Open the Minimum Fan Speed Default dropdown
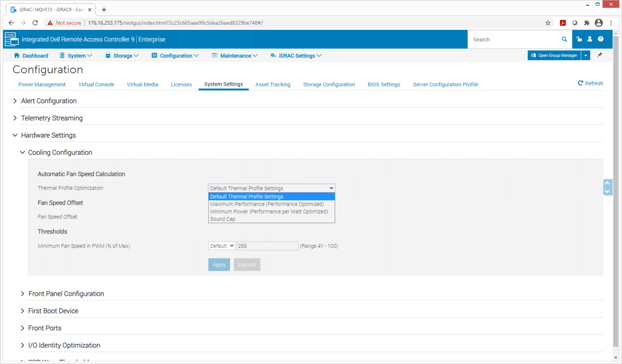 coord(222,245)
